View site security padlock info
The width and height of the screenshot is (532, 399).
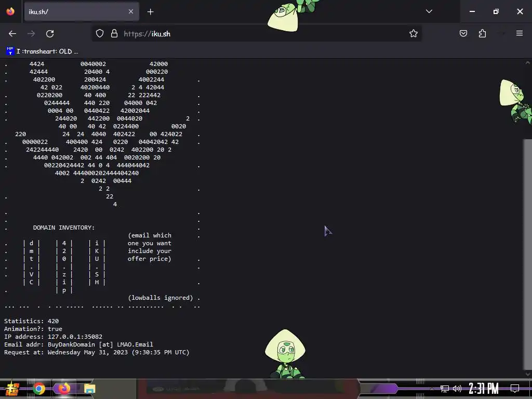(x=114, y=34)
